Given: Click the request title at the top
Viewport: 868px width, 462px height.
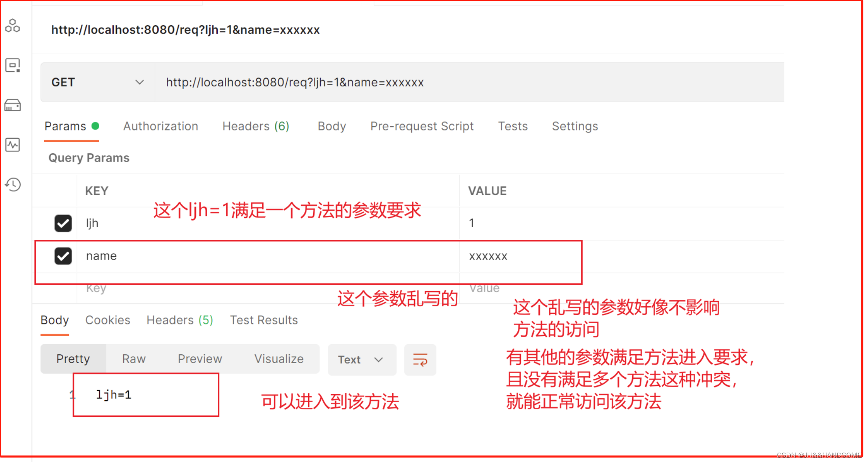Looking at the screenshot, I should point(185,30).
